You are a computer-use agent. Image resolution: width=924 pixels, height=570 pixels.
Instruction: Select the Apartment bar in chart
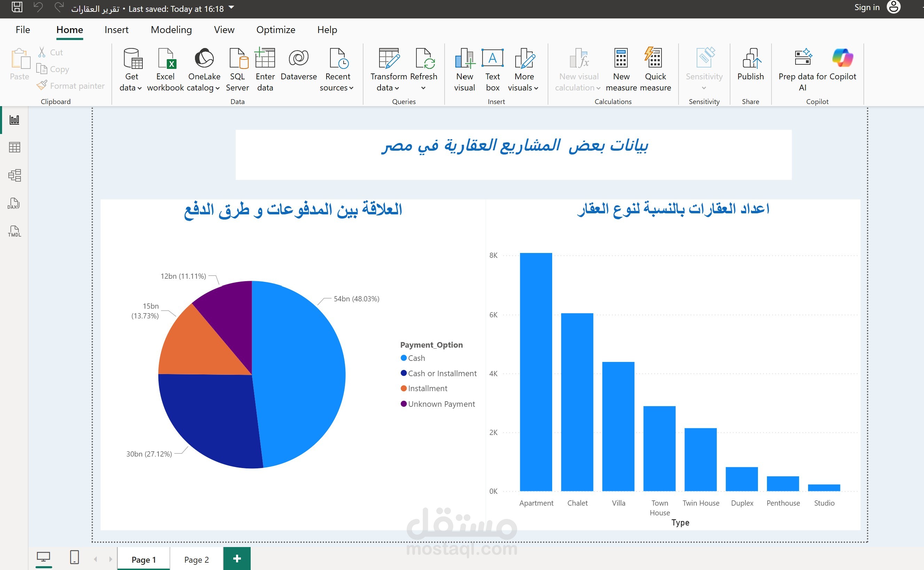535,371
